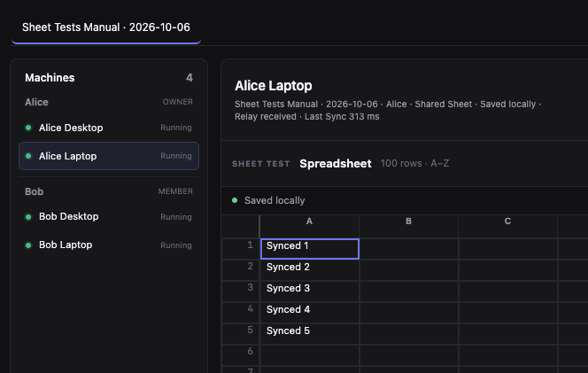Click the green Saved locally indicator dot
The height and width of the screenshot is (373, 588).
pyautogui.click(x=235, y=200)
